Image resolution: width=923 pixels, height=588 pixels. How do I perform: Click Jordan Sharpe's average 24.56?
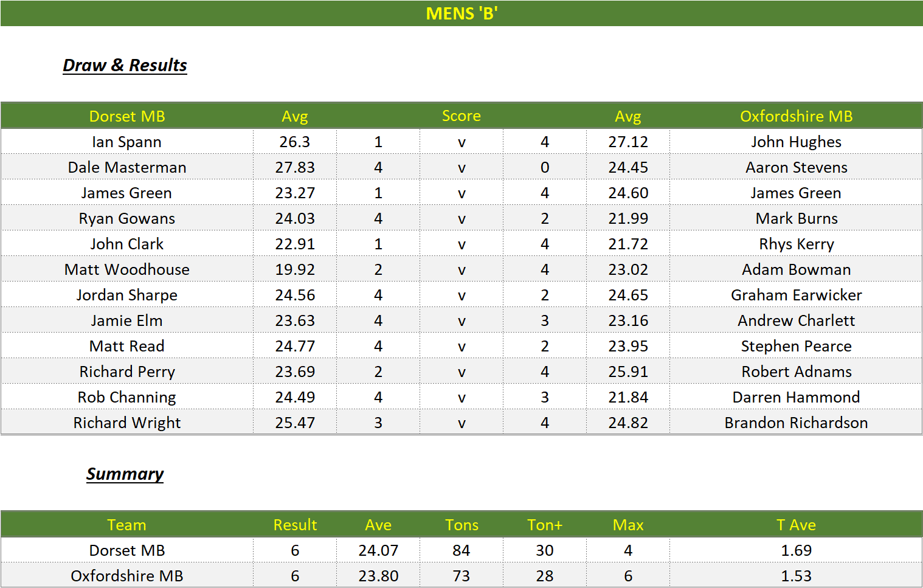coord(295,295)
